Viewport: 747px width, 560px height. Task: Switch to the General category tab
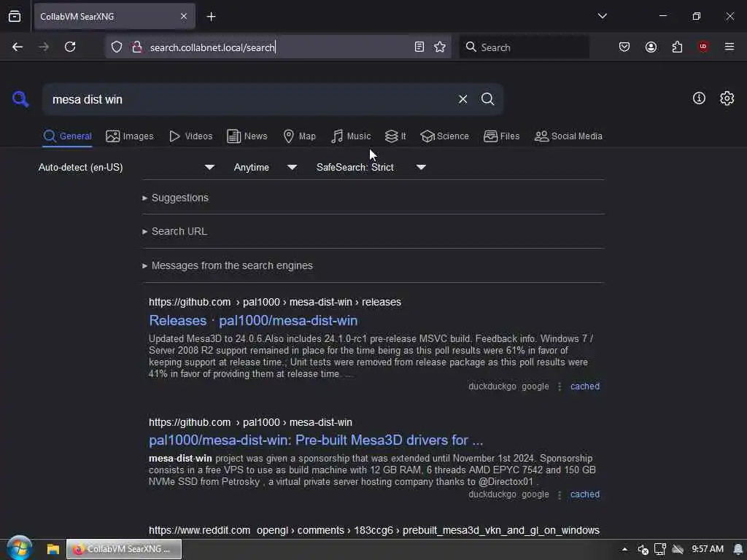[x=67, y=136]
